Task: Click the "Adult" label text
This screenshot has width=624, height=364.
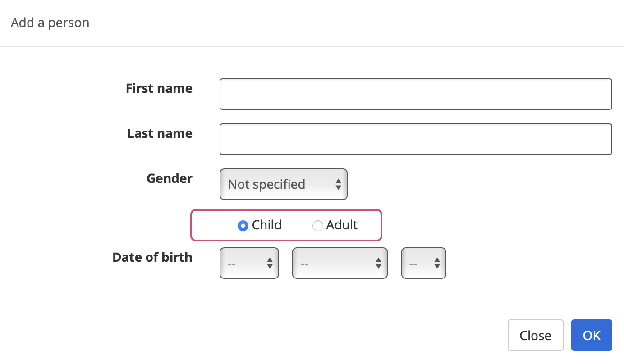Action: pos(342,225)
